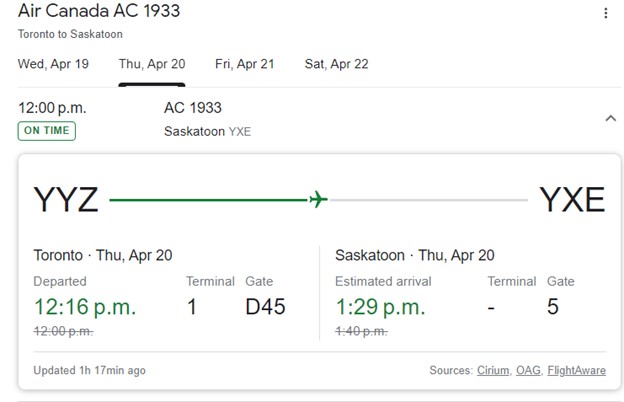Click departure gate D45
Viewport: 624px width, 402px height.
265,307
